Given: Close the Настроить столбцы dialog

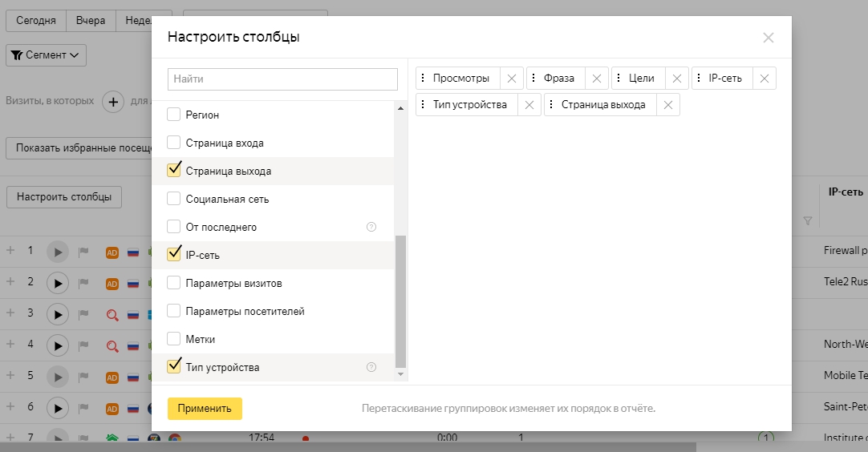Looking at the screenshot, I should coord(768,38).
